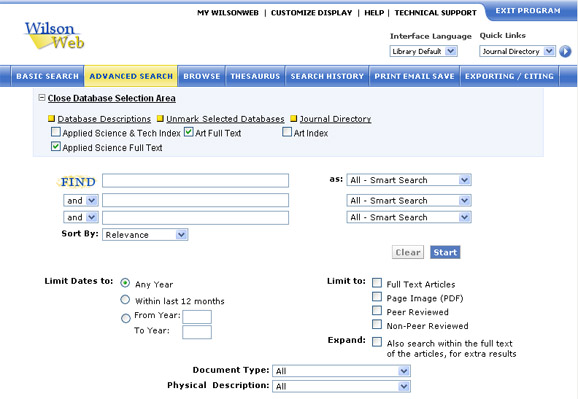Limit results to Full Text Articles

[x=377, y=283]
